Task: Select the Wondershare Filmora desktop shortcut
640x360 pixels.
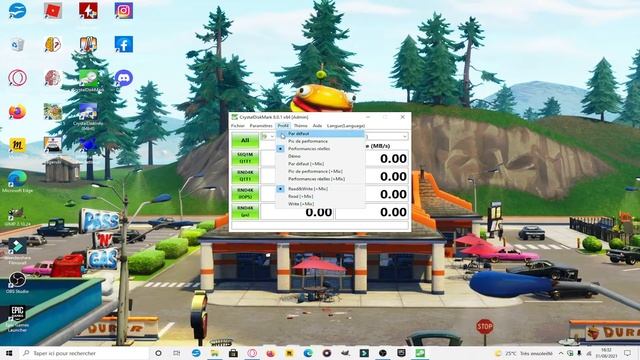Action: (17, 251)
